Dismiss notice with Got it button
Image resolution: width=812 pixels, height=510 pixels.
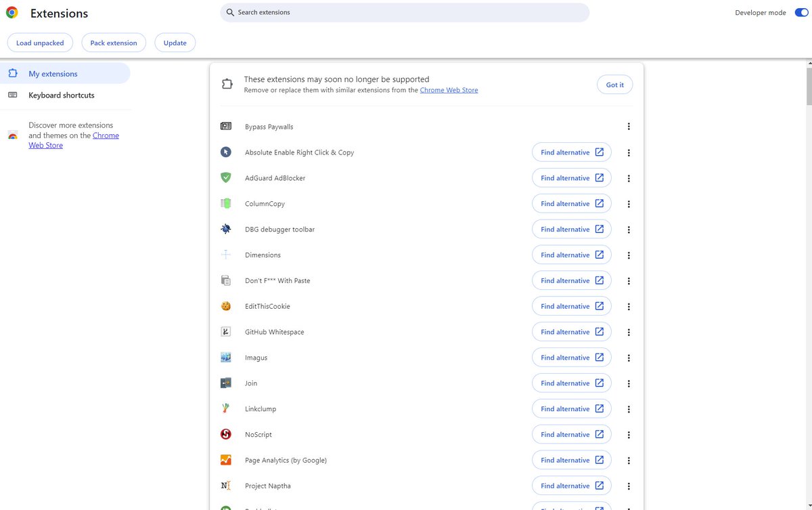[x=615, y=85]
